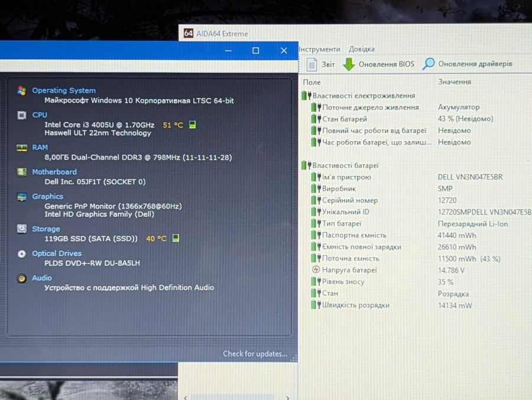Click the green CPU temperature indicator icon
532x400 pixels.
192,125
